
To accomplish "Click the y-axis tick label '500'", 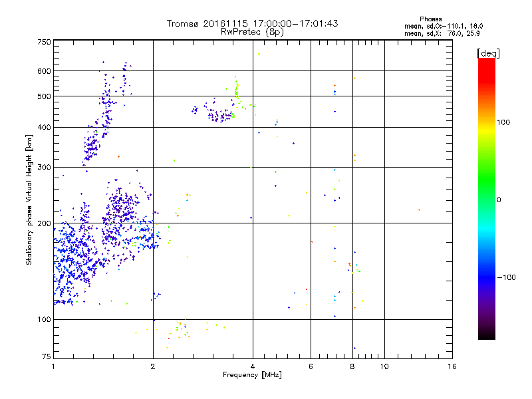I will pos(44,96).
